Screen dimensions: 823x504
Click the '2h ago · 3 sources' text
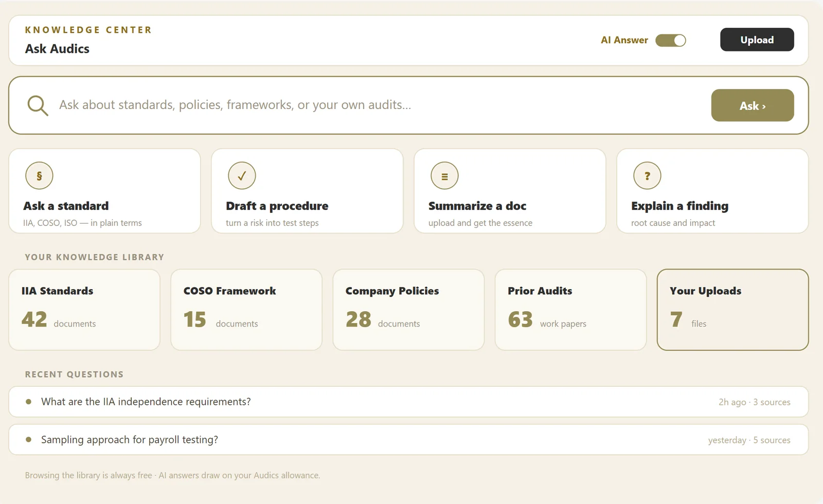(x=754, y=402)
